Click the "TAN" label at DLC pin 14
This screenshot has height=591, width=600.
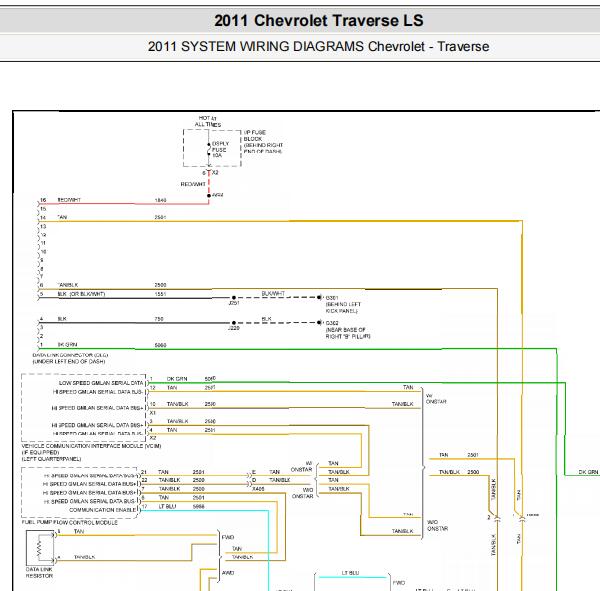62,217
